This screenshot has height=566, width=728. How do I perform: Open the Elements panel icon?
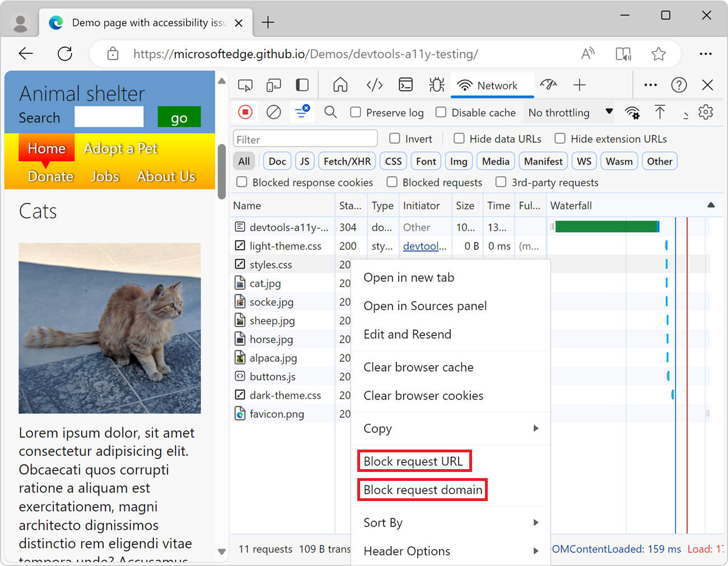click(x=374, y=85)
